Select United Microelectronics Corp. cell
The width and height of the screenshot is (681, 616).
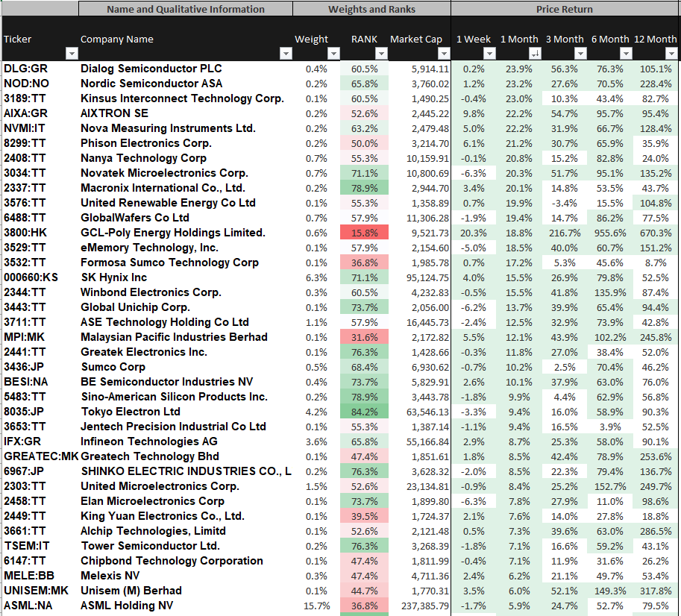click(186, 486)
